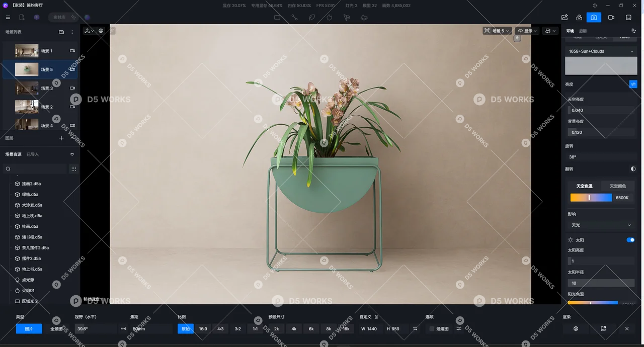
Task: Select the 全景图 output type button
Action: [56, 328]
